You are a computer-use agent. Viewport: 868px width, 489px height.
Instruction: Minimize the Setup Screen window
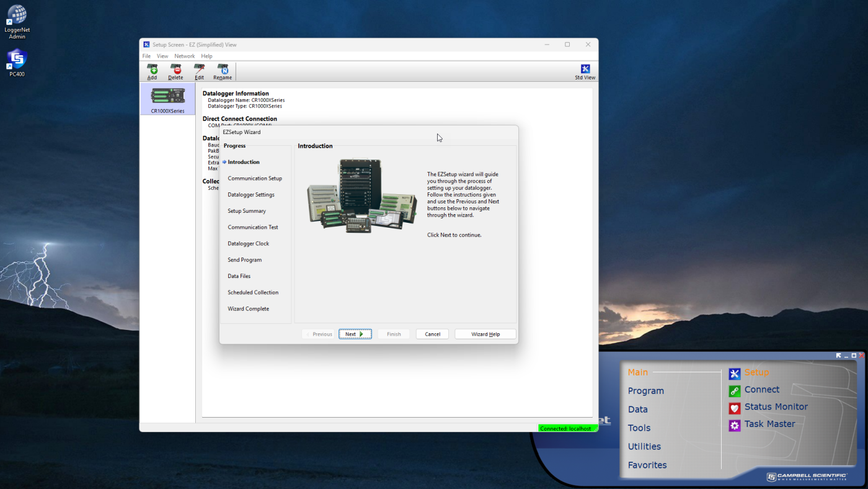tap(547, 45)
